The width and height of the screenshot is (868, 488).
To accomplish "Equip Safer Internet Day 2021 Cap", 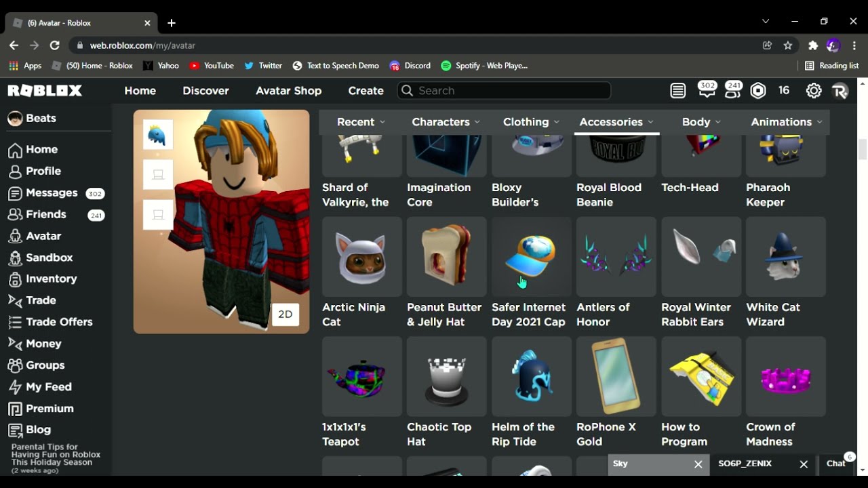I will (x=531, y=257).
